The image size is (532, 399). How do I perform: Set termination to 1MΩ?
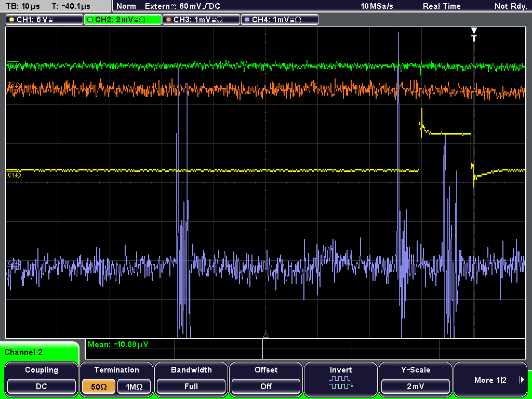click(135, 387)
